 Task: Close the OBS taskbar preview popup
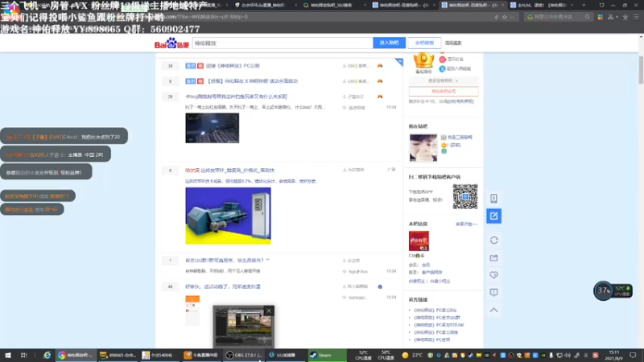[269, 311]
